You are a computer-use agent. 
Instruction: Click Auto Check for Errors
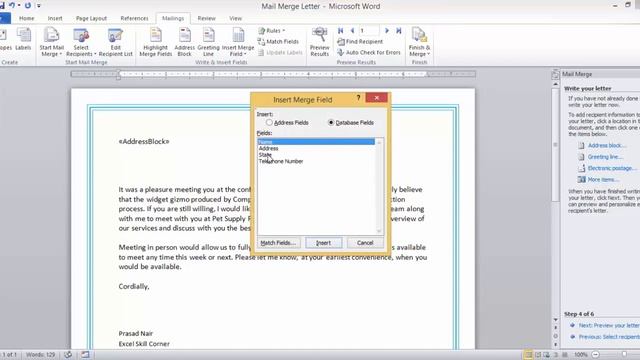pos(369,53)
